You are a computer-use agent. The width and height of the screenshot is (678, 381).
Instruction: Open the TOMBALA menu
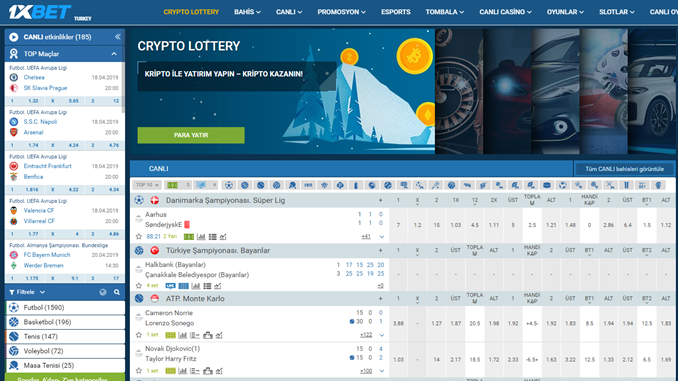coord(445,12)
